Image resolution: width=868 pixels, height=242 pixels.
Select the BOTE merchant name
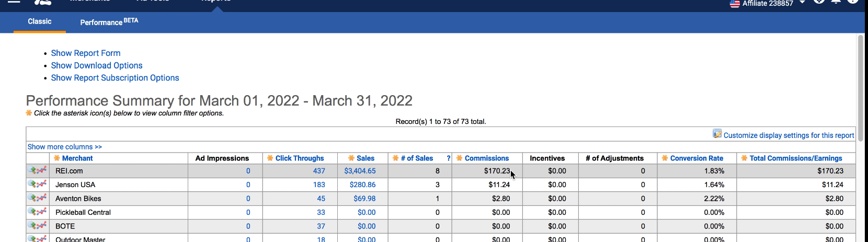pyautogui.click(x=65, y=226)
